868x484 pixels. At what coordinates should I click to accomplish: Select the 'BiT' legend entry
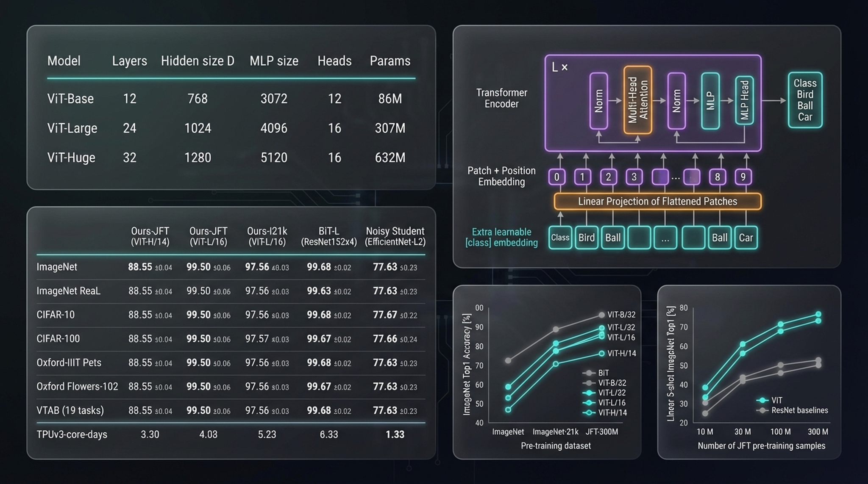coord(596,373)
